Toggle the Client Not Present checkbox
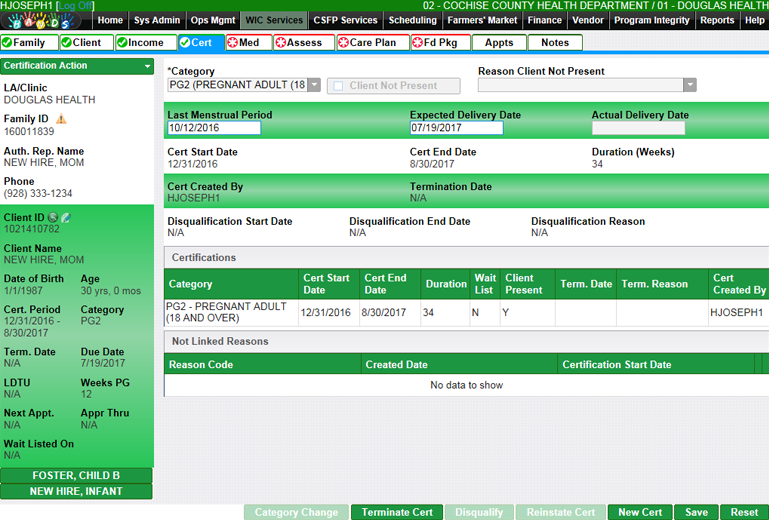Viewport: 769px width, 520px height. (338, 86)
